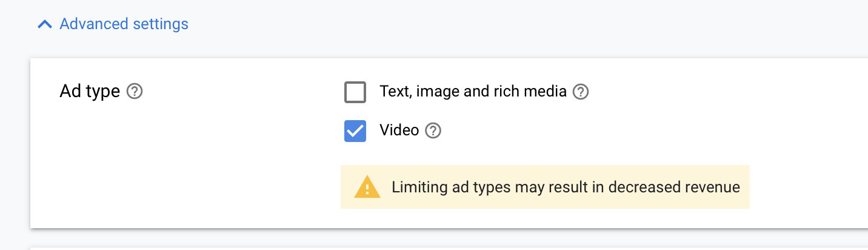Click the Advanced settings link text

tap(124, 24)
